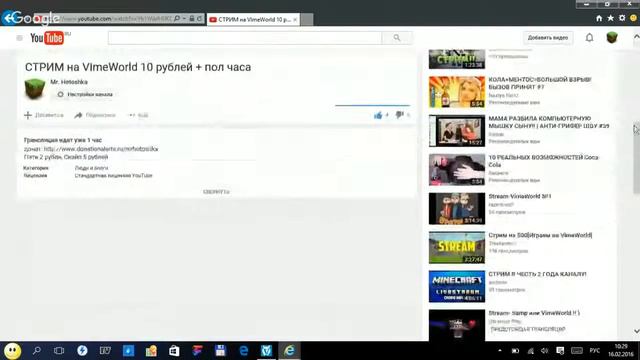Open the smiley-face Start button in taskbar
The image size is (640, 360).
pyautogui.click(x=13, y=351)
